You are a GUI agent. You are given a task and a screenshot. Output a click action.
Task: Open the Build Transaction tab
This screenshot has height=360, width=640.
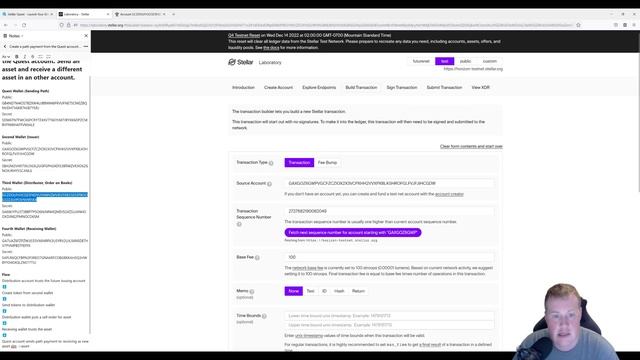[361, 87]
